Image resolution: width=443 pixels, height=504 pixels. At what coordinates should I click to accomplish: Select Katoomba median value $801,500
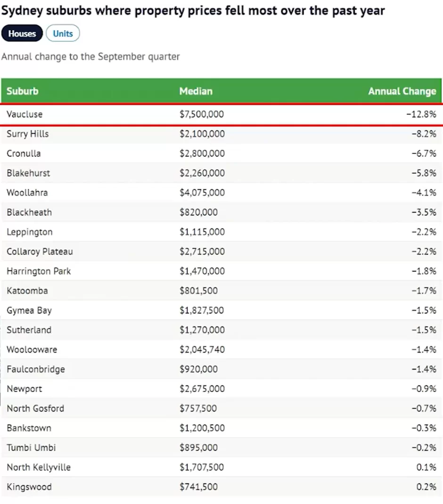[x=198, y=291]
